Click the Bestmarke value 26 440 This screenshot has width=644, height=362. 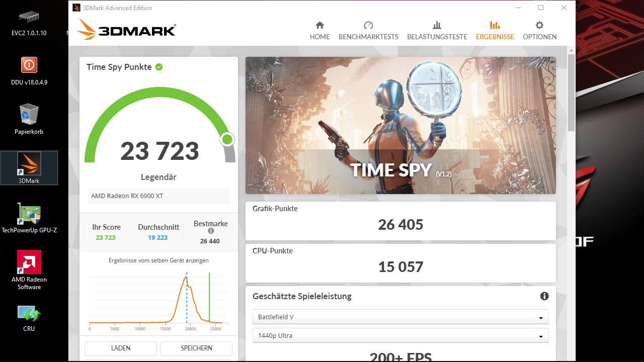(x=210, y=241)
